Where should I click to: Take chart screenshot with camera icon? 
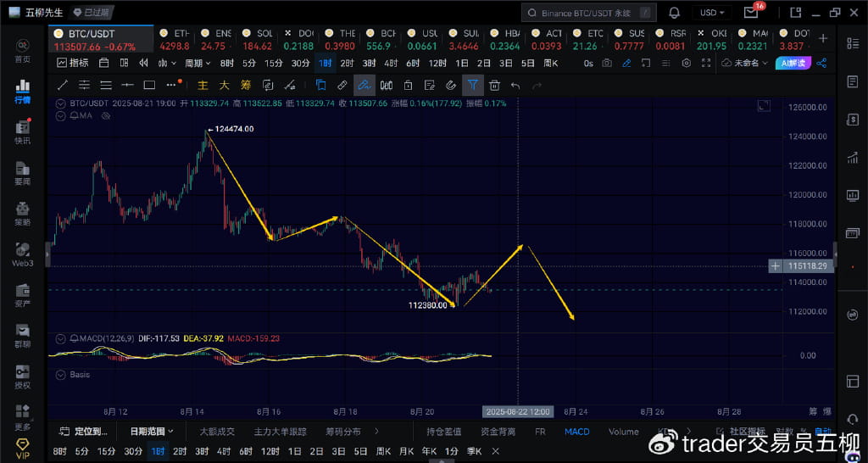(607, 63)
